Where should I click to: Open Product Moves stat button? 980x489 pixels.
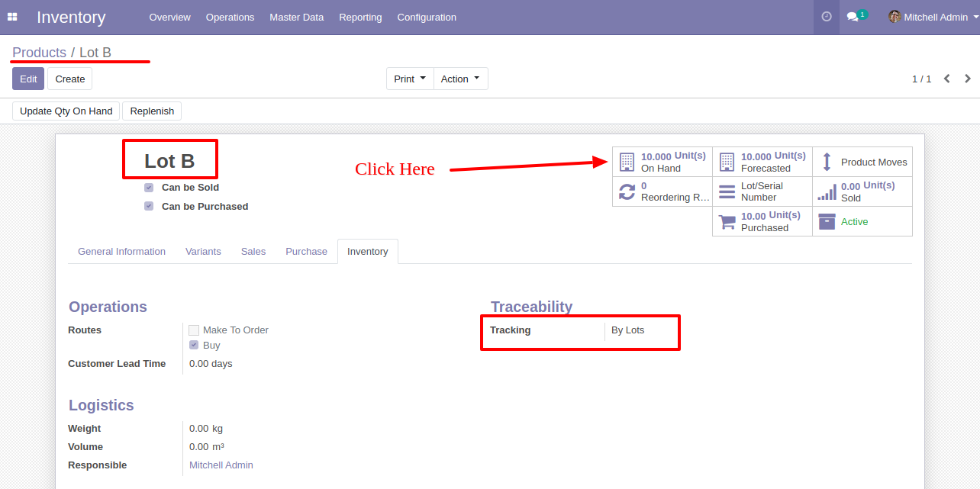click(x=862, y=162)
